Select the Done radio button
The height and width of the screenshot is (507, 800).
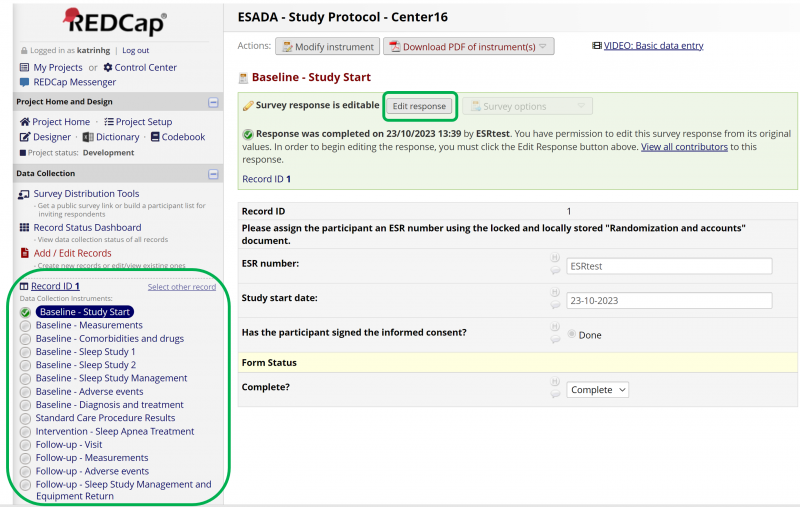[x=572, y=335]
